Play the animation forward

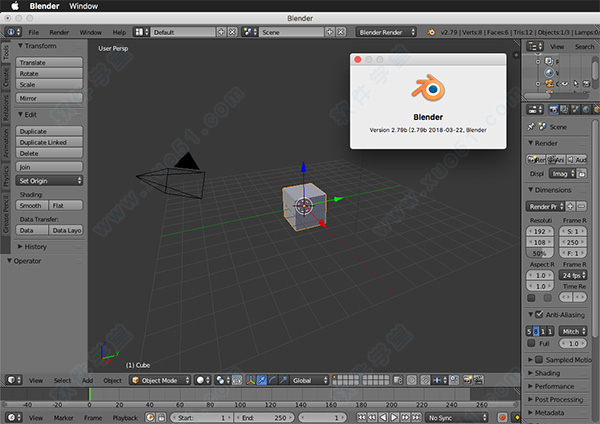coord(394,417)
